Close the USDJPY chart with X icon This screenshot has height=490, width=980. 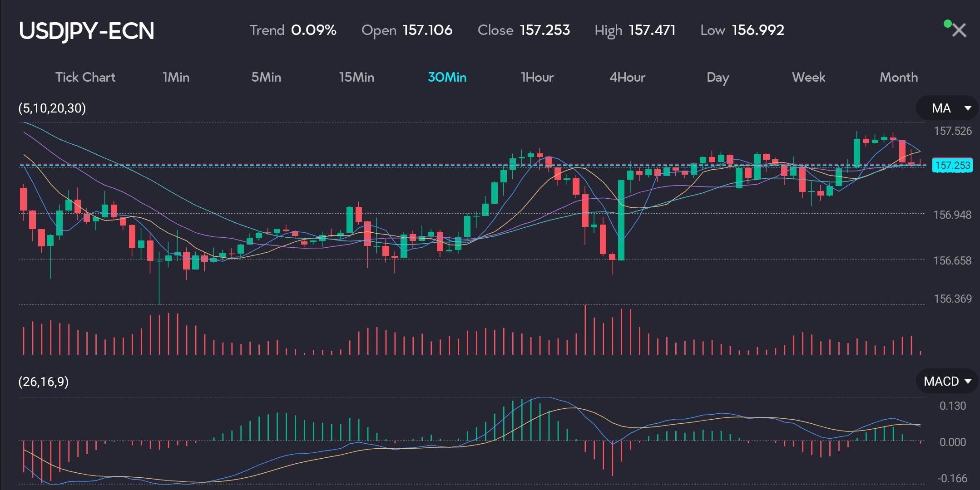pos(959,30)
